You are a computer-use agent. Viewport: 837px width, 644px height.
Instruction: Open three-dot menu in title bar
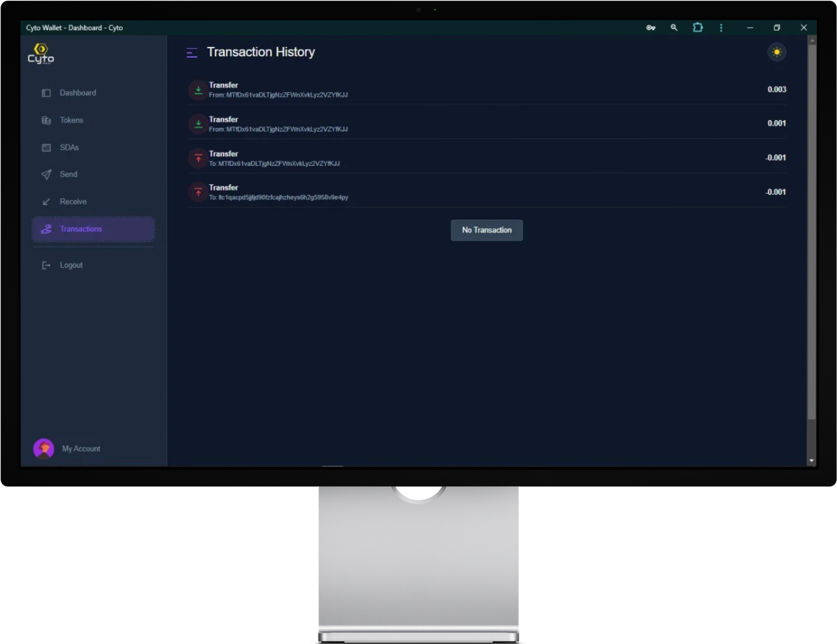(x=721, y=28)
